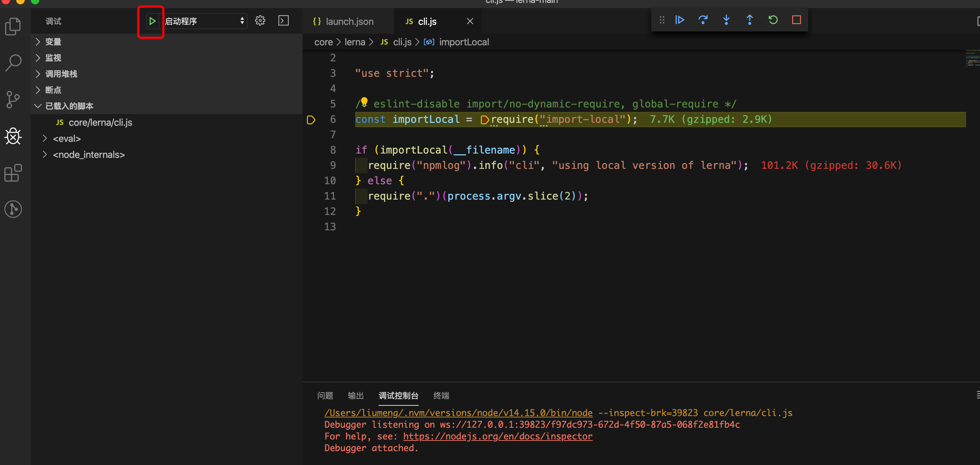Expand the <node_internals> tree item

89,155
